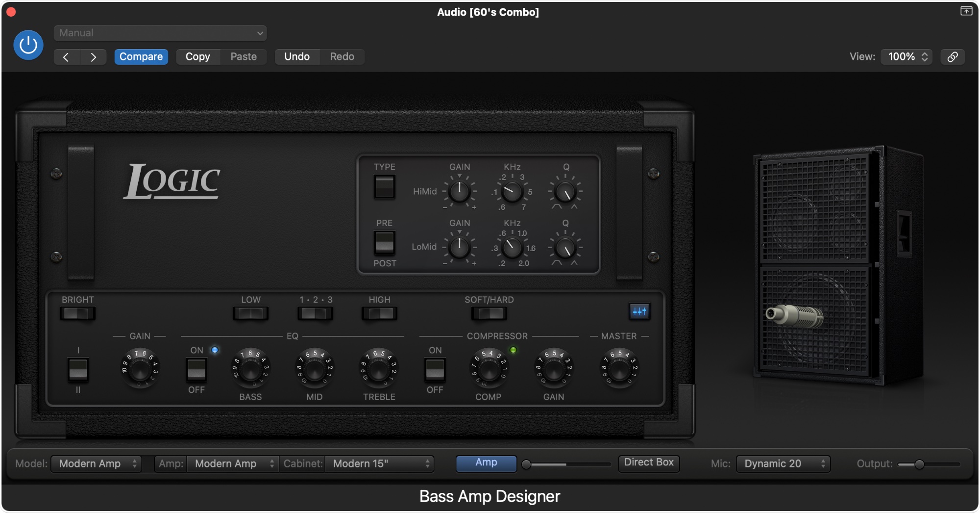Click the blue EQ indicator LED
The width and height of the screenshot is (980, 513).
[x=215, y=350]
